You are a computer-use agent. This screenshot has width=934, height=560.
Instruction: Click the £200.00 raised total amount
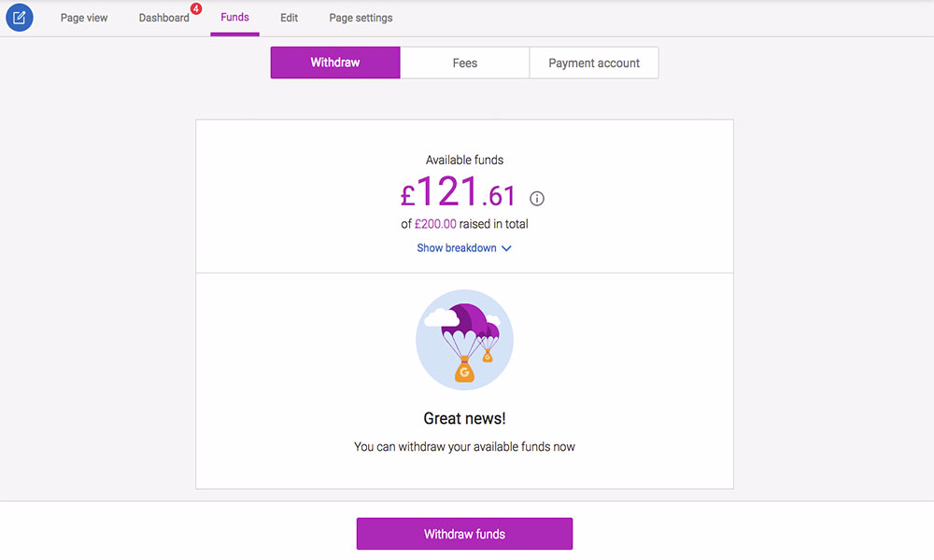click(435, 224)
